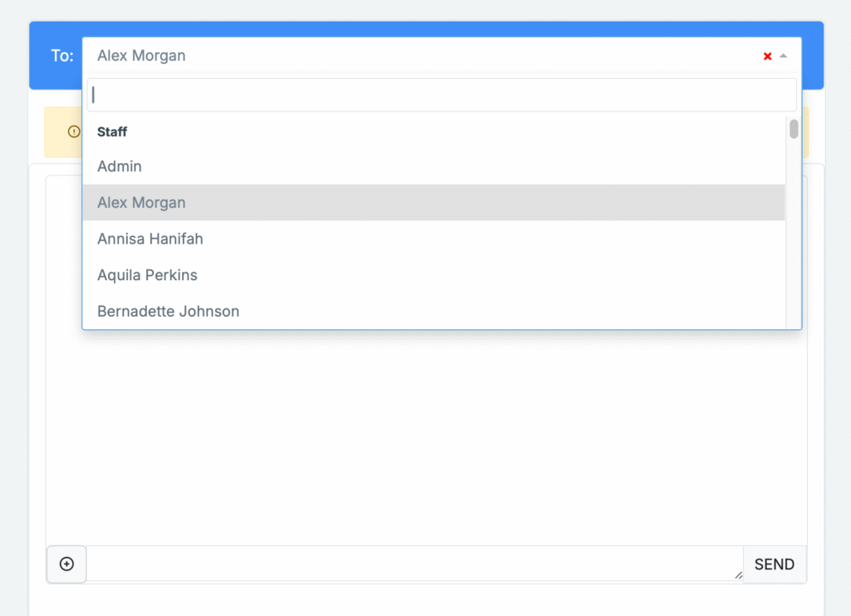Click the warning icon in yellow alert

pos(74,131)
